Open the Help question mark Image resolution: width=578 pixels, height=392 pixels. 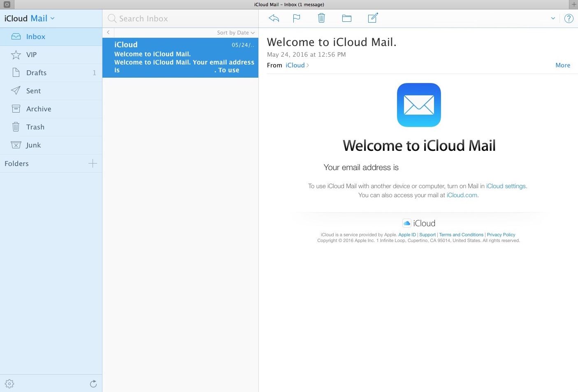(x=569, y=18)
